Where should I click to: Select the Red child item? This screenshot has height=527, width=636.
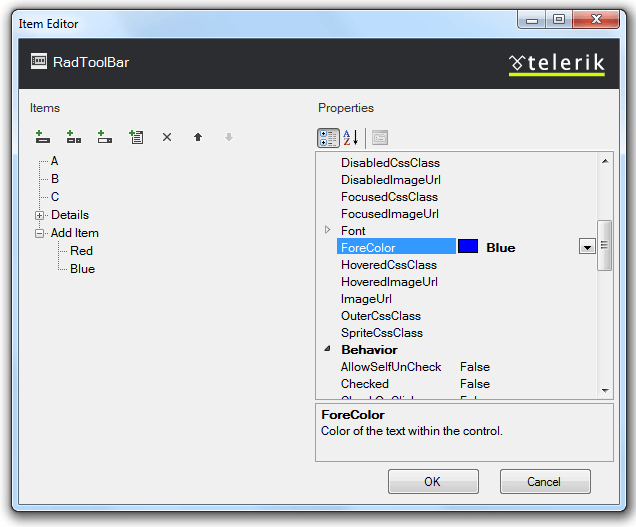(x=81, y=251)
